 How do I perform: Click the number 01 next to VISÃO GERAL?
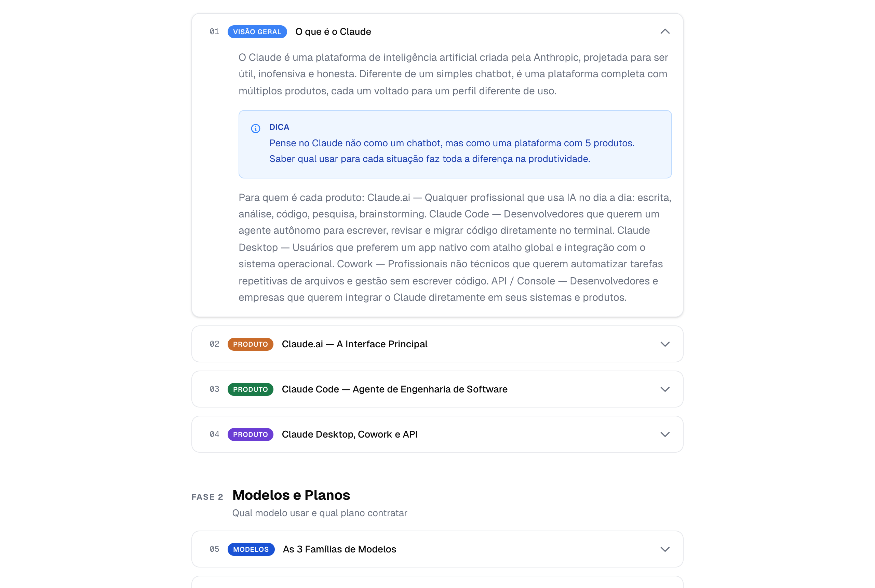click(x=214, y=31)
